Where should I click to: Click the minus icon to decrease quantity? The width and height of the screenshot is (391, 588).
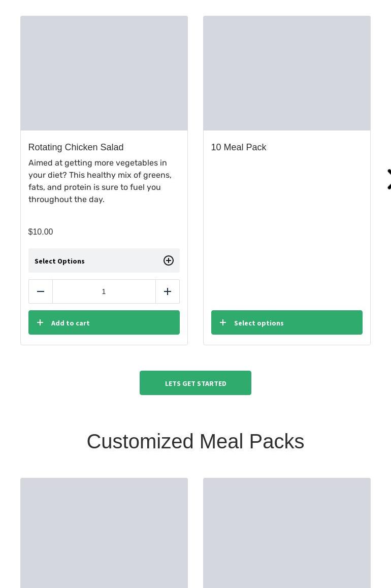click(41, 291)
